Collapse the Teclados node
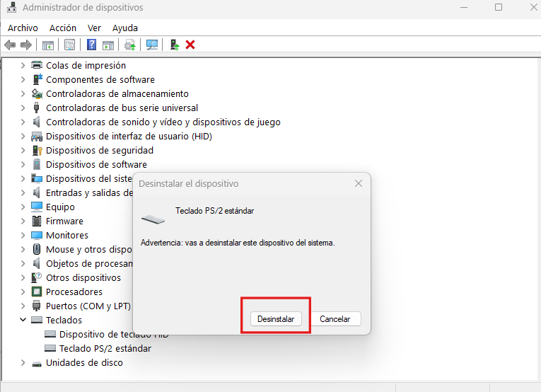The width and height of the screenshot is (541, 392). pyautogui.click(x=23, y=320)
